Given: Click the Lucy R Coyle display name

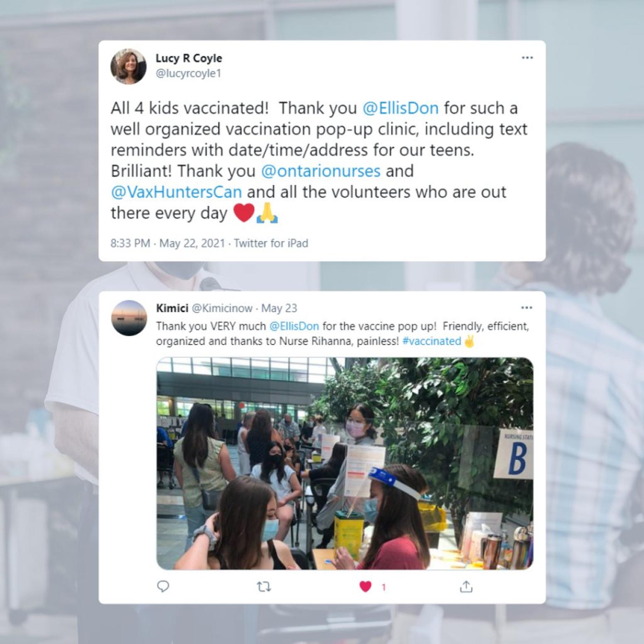Looking at the screenshot, I should click(x=189, y=58).
